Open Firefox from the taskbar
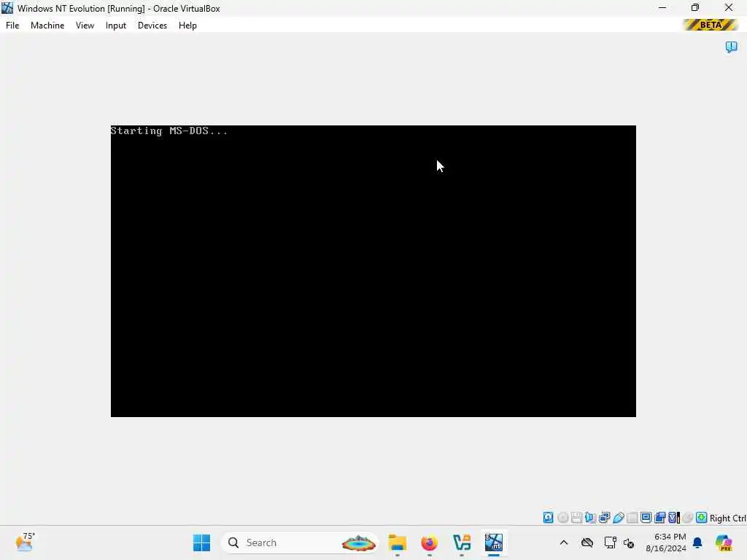The width and height of the screenshot is (747, 560). click(429, 542)
